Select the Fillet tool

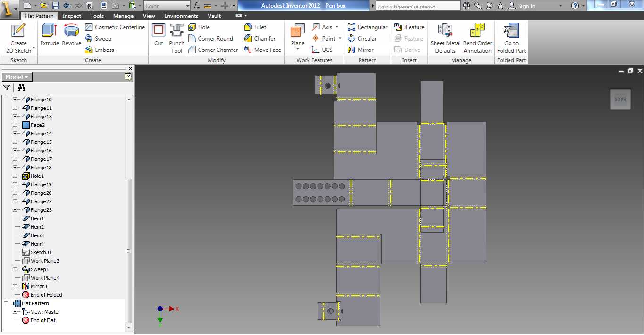click(255, 27)
